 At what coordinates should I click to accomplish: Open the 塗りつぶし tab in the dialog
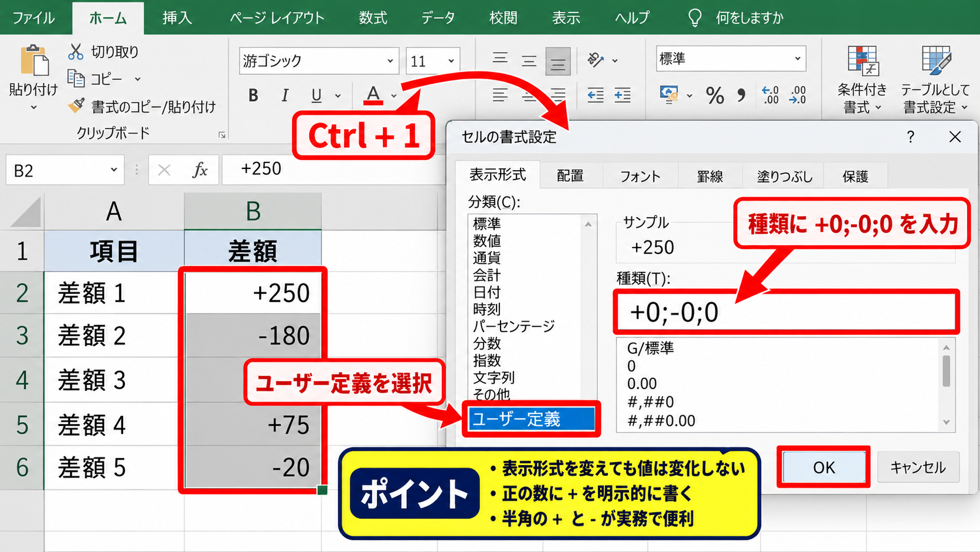(x=784, y=176)
